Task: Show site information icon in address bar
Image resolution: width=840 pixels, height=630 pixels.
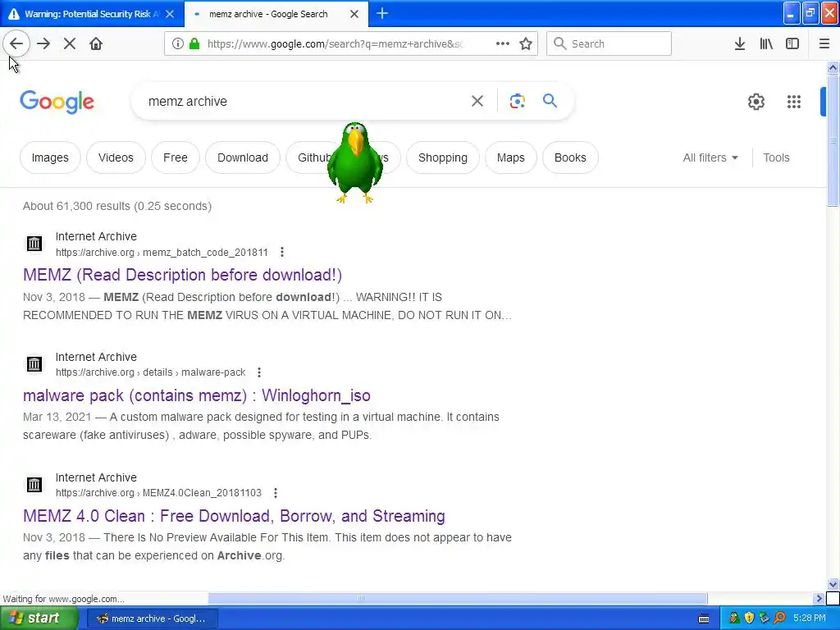Action: click(177, 44)
